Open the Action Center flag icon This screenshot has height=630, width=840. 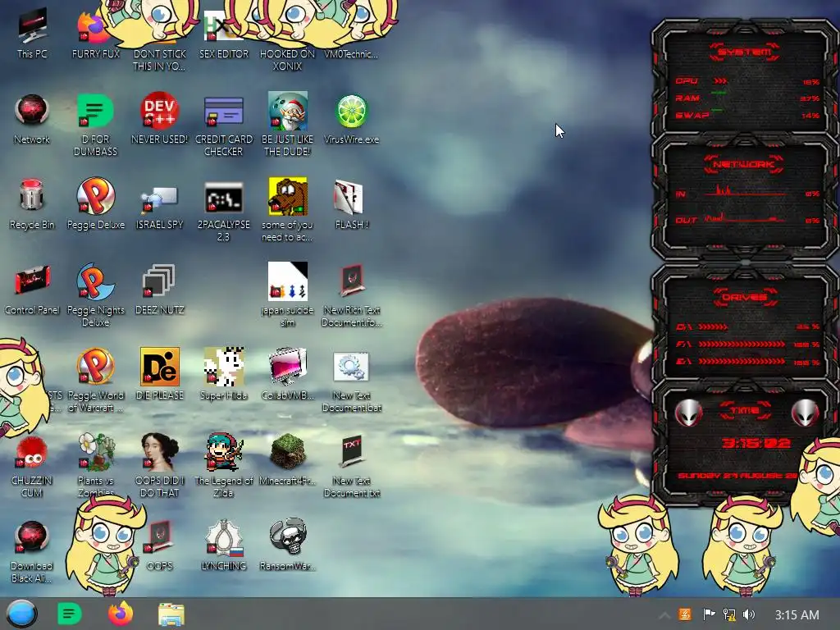(x=709, y=614)
